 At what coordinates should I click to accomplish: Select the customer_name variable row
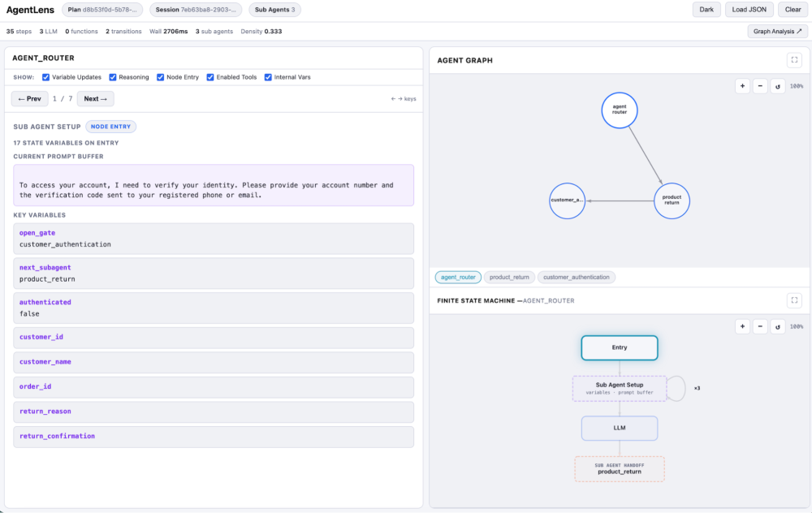point(214,362)
